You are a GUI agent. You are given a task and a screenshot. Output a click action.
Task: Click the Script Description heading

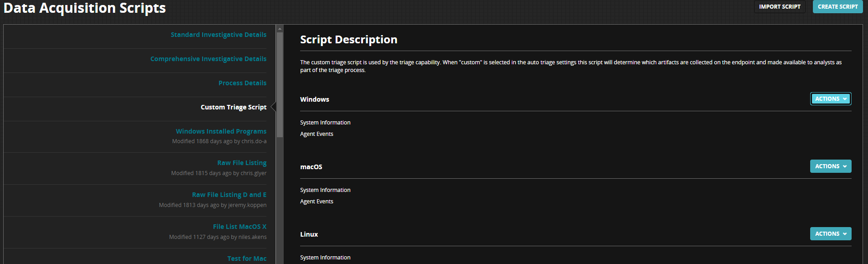348,40
